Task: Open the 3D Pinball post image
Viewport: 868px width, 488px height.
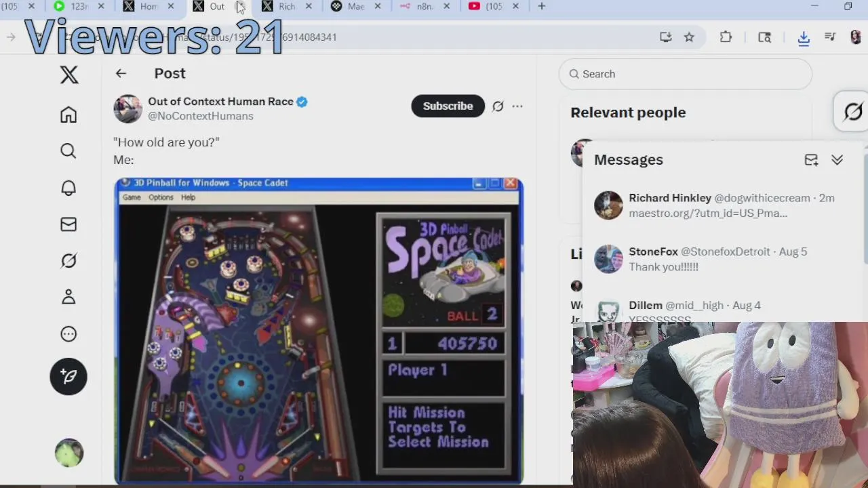Action: point(319,331)
